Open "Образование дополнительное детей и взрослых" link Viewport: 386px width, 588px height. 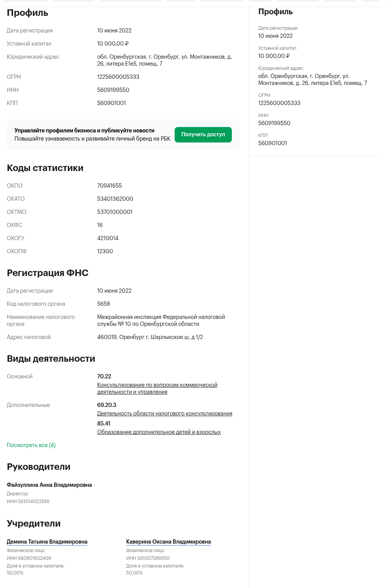159,432
